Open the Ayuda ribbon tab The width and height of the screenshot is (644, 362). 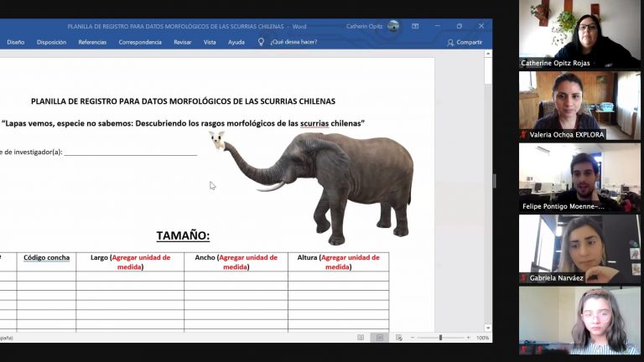236,42
